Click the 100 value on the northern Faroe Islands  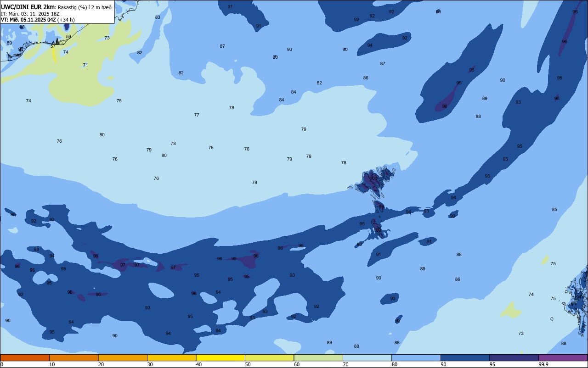coord(373,178)
